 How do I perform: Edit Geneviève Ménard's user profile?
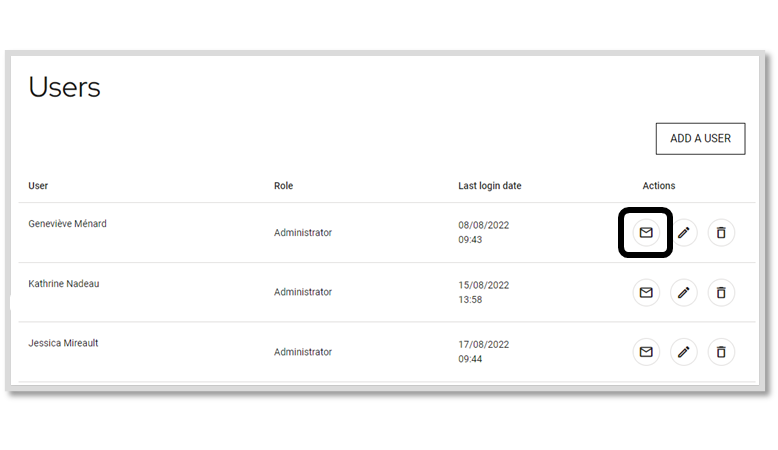(683, 232)
